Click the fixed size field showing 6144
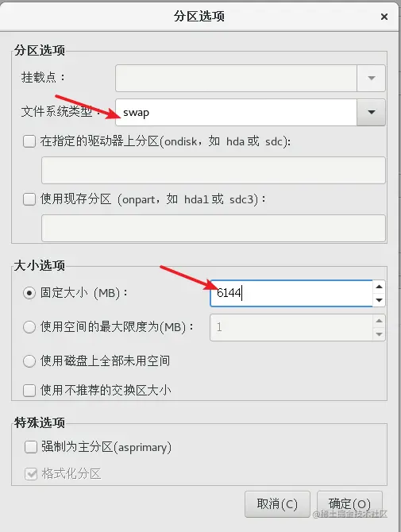 coord(291,293)
